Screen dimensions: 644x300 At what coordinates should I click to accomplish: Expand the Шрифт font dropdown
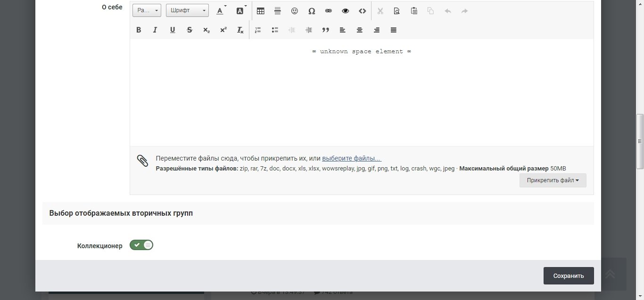[x=187, y=11]
